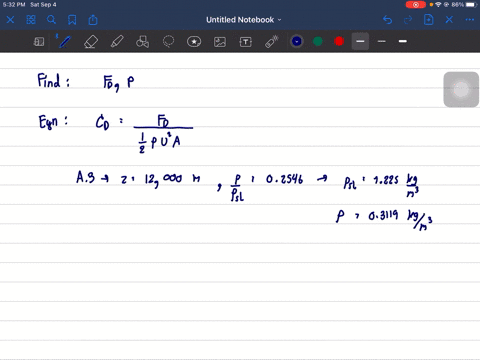Viewport: 480px width, 360px height.
Task: Open the page thumbnails grid view
Action: (31, 20)
